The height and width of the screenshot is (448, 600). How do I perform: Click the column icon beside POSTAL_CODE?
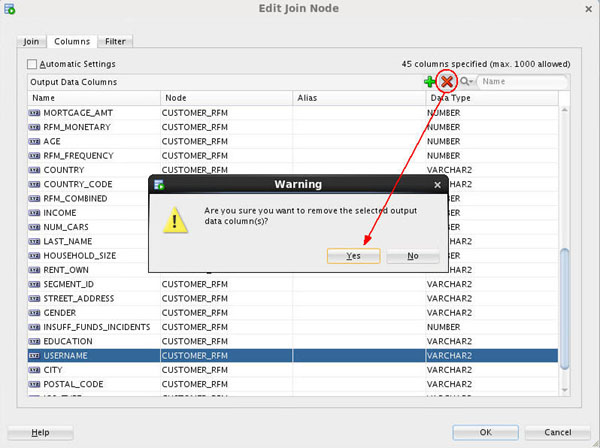coord(34,384)
